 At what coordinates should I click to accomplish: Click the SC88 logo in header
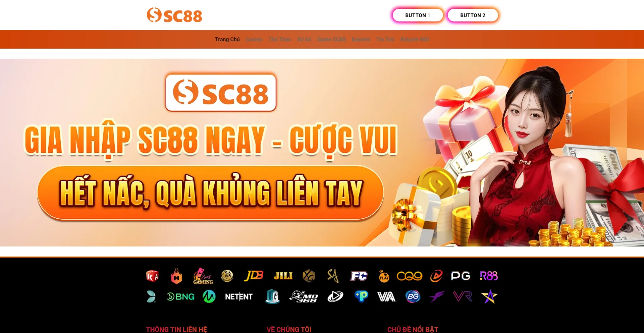click(x=174, y=15)
